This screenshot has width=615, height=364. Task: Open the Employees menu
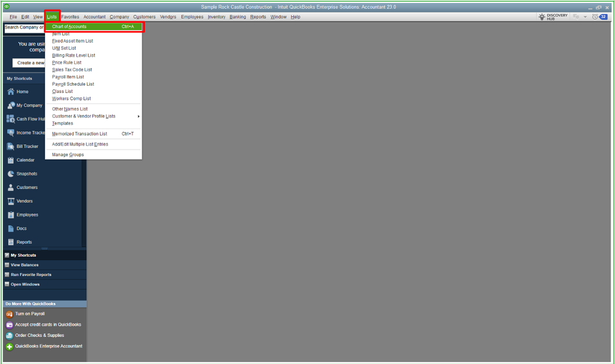point(192,17)
